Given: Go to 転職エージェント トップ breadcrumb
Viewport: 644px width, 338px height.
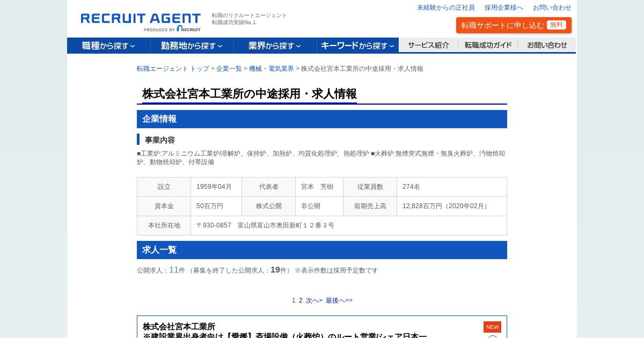Looking at the screenshot, I should (x=173, y=69).
